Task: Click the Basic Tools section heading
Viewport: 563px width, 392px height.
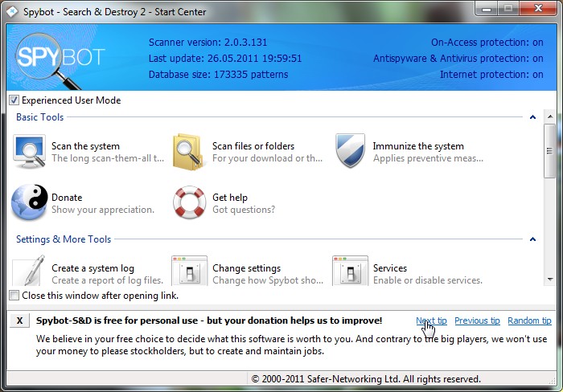Action: tap(40, 117)
